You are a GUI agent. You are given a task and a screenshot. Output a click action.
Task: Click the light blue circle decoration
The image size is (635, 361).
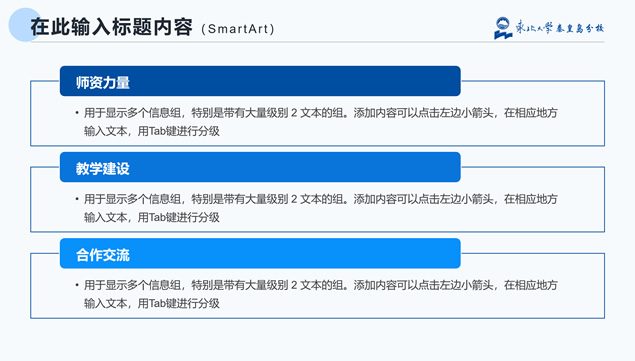pos(25,25)
